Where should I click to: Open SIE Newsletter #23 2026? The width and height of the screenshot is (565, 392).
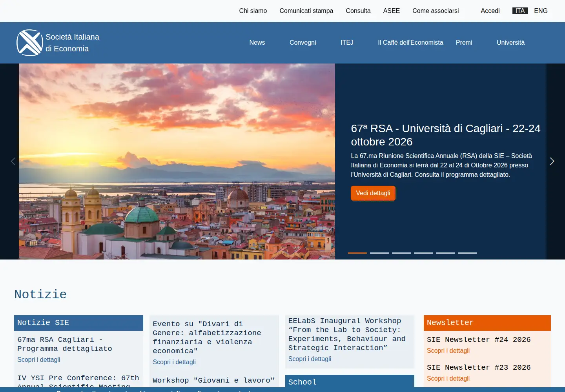click(479, 368)
